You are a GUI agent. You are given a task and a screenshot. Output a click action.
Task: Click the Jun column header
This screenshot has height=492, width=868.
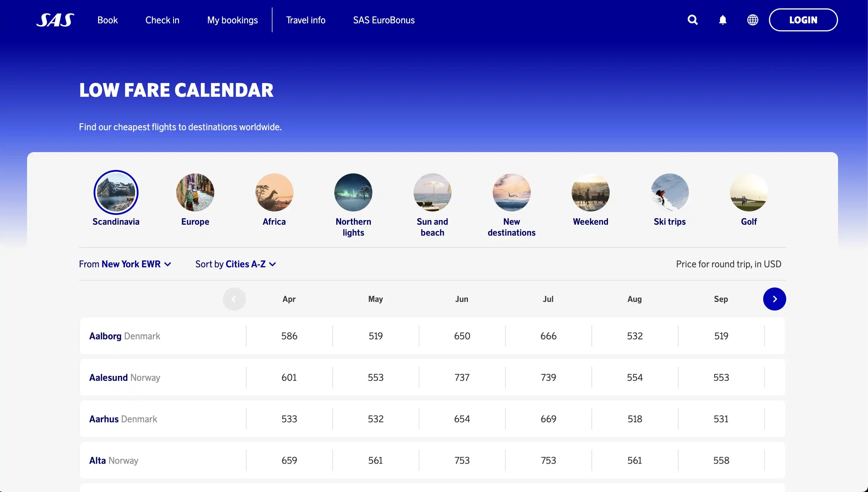[462, 299]
